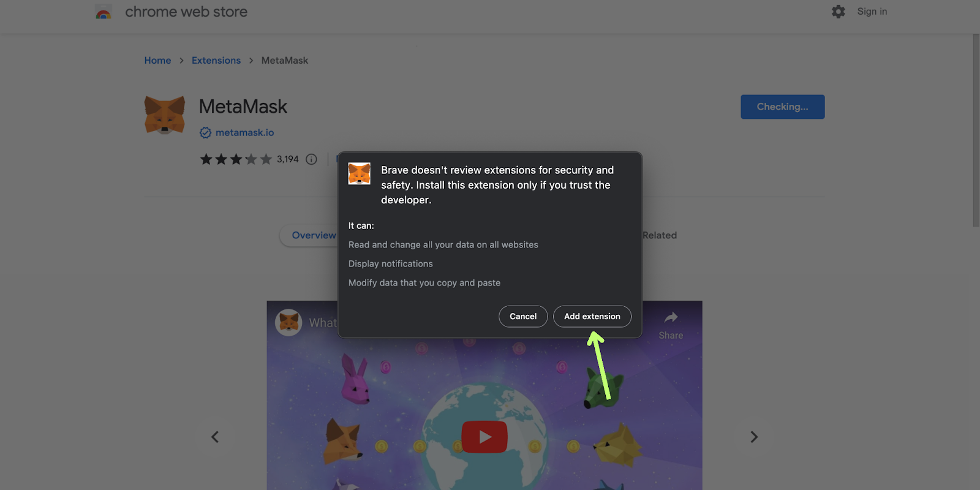This screenshot has height=490, width=980.
Task: Click the star rating row
Action: (236, 159)
